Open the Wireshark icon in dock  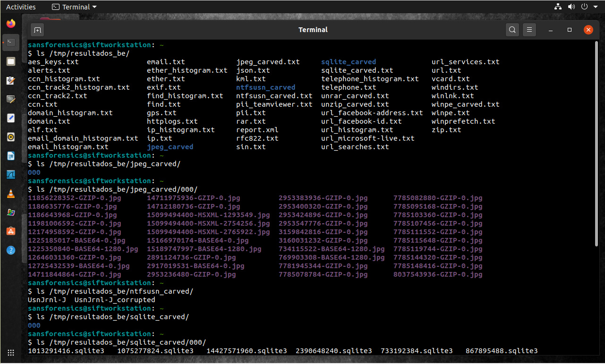pos(10,174)
